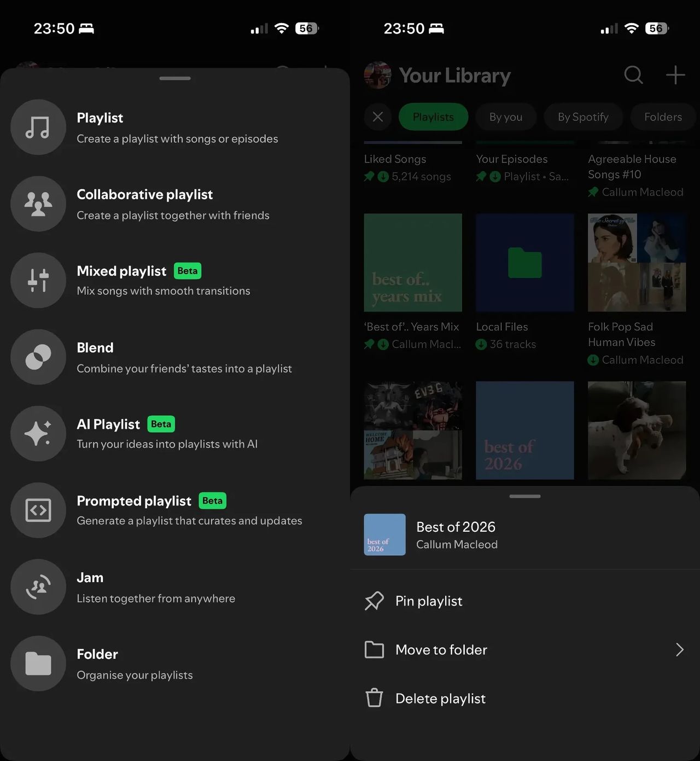Tap the Best of 2026 cover thumbnail
The width and height of the screenshot is (700, 761).
point(384,535)
